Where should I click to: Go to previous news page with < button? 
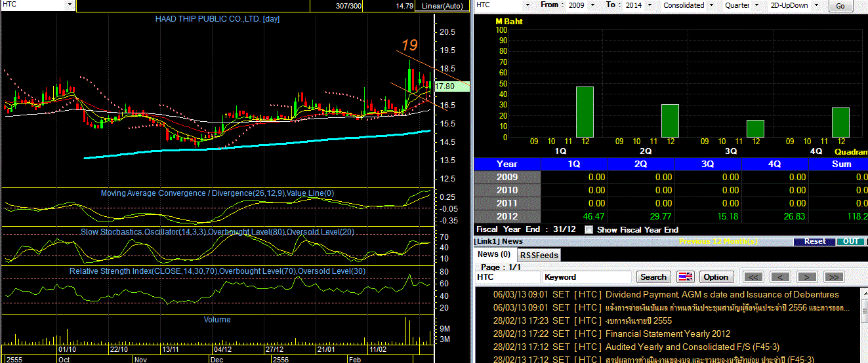click(780, 277)
